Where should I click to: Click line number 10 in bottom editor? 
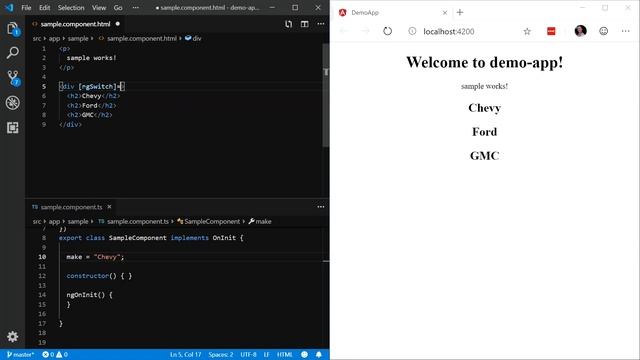[x=42, y=257]
